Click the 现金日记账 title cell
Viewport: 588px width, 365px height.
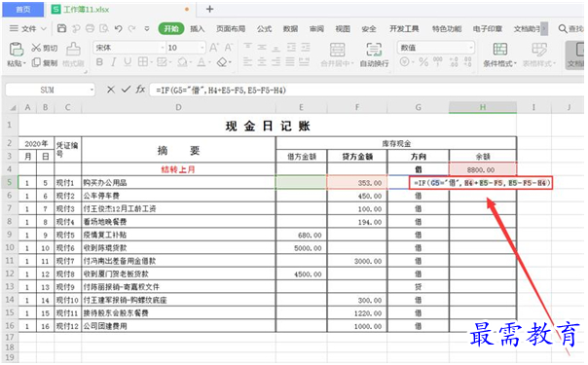pyautogui.click(x=268, y=126)
